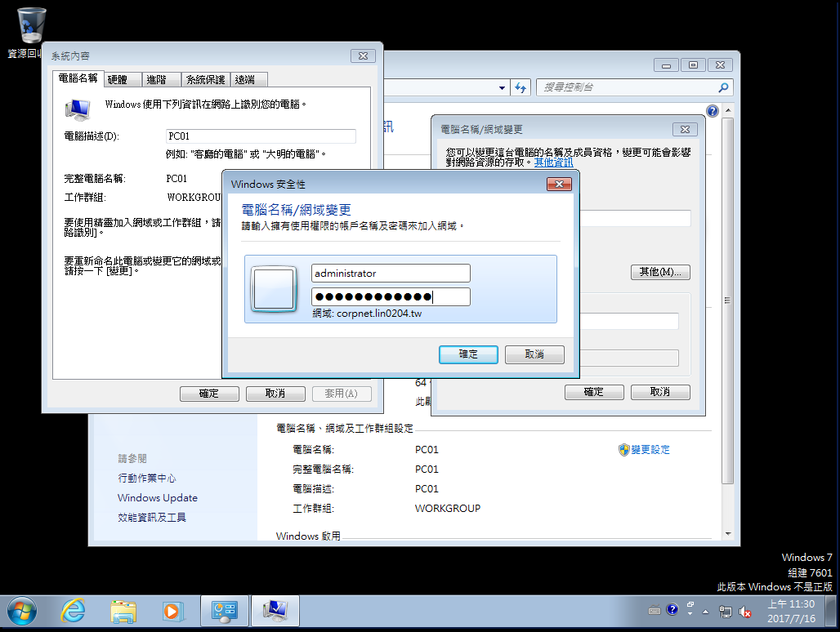Open Windows Explorer from the taskbar

coord(123,611)
